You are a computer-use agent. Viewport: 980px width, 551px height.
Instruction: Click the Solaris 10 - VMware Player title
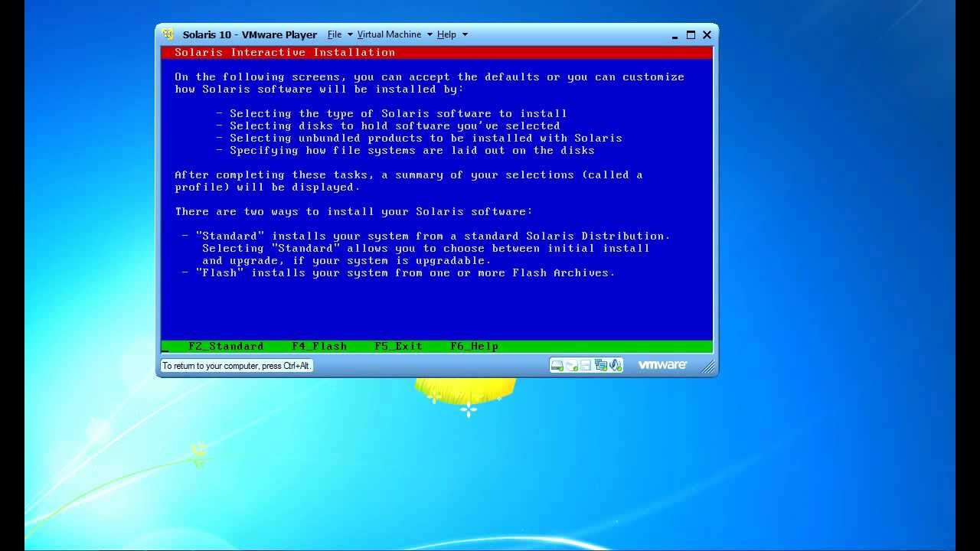point(250,34)
